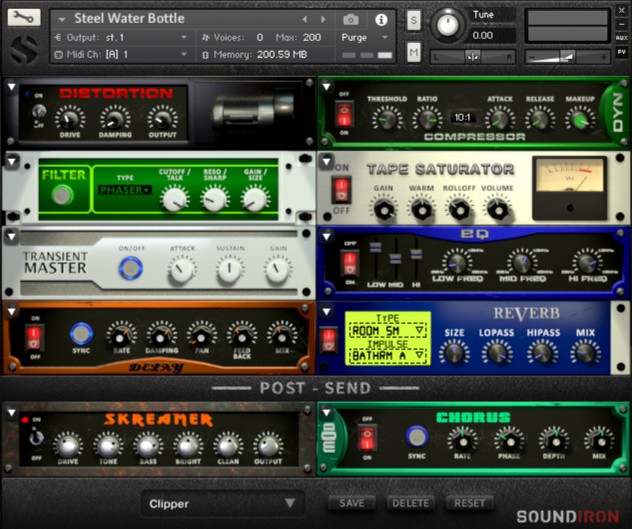Click the Filter module green power button
This screenshot has height=529, width=632.
coord(62,195)
